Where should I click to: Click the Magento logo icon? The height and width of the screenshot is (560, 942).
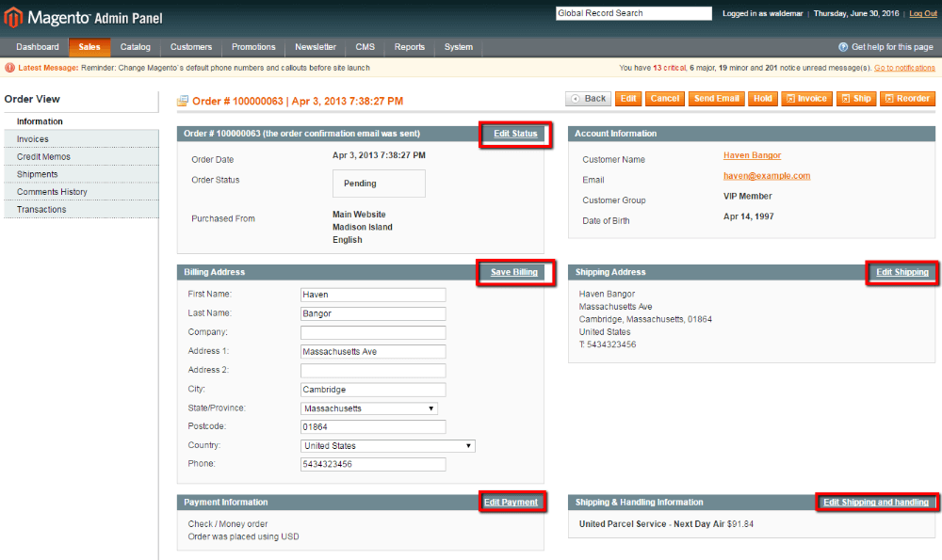coord(13,17)
